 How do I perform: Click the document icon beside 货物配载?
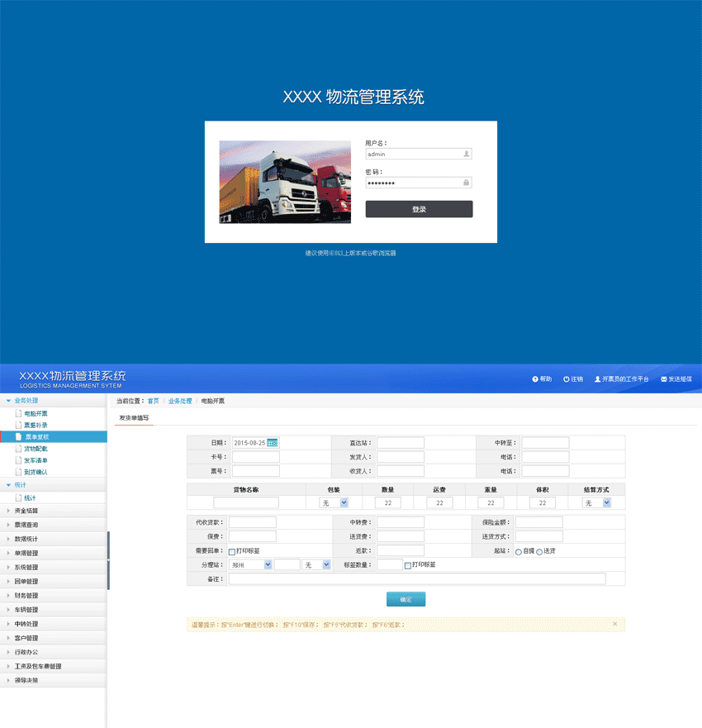20,447
